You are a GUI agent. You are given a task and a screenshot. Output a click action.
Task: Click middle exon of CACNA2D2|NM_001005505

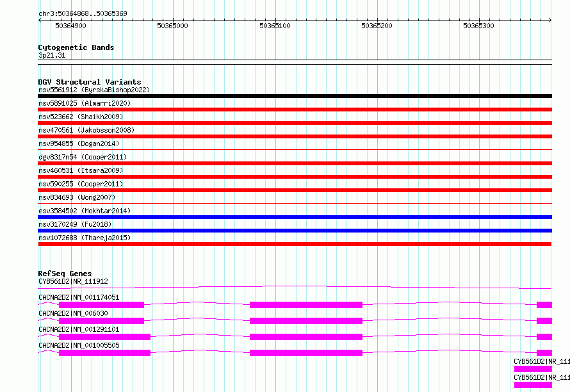tap(306, 353)
